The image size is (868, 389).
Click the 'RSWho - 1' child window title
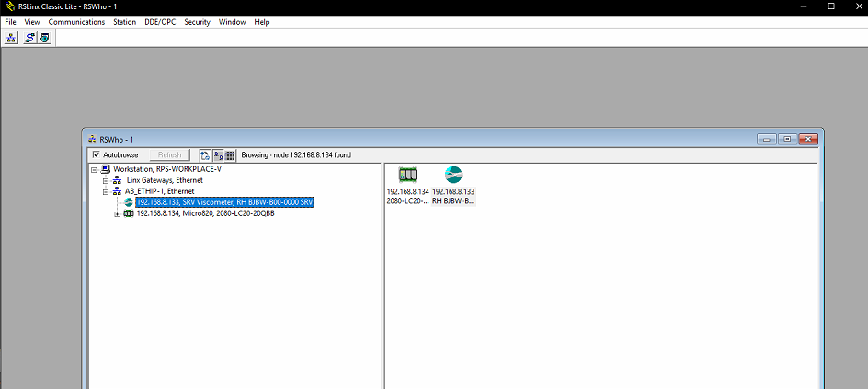click(x=116, y=139)
